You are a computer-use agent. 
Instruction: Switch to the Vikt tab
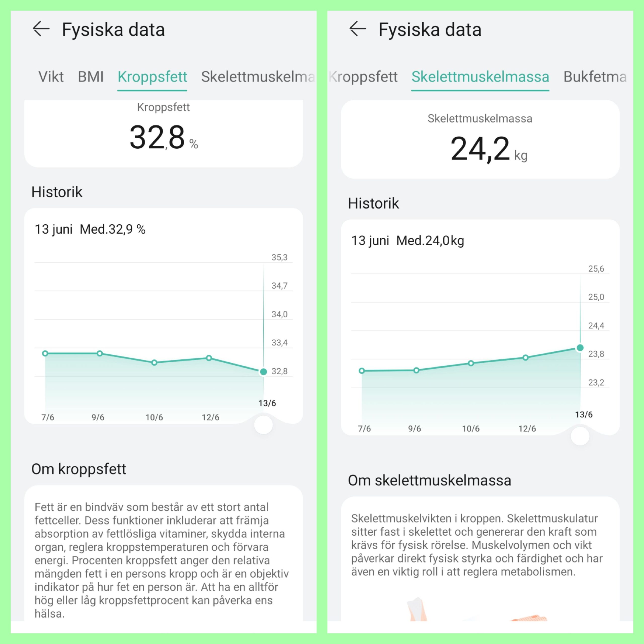click(51, 77)
